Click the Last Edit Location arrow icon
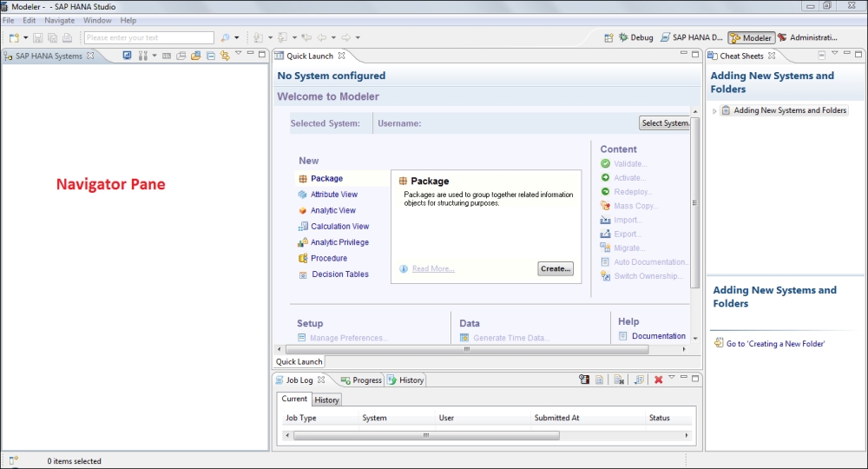This screenshot has width=868, height=469. click(x=306, y=37)
